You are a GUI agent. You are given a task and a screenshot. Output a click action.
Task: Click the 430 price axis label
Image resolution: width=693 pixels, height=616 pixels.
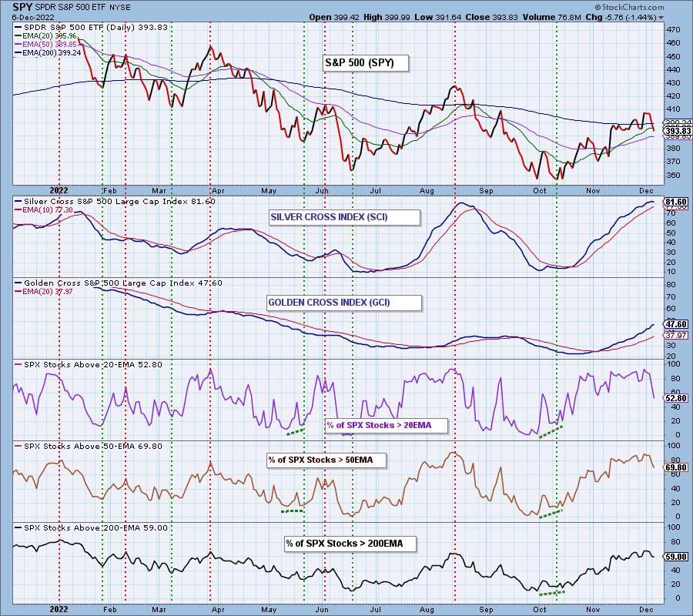pyautogui.click(x=674, y=83)
